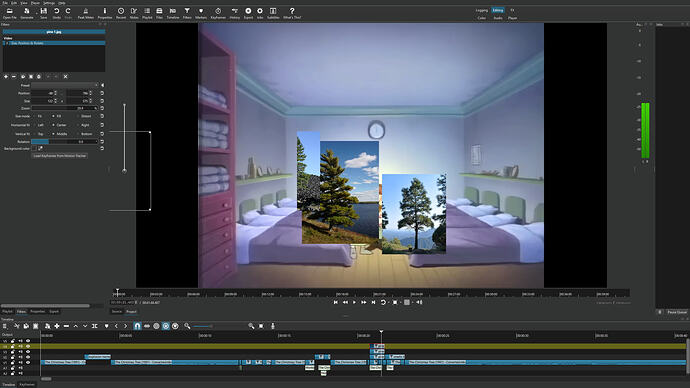690x388 pixels.
Task: Hide the top video track via eye
Action: coord(28,341)
